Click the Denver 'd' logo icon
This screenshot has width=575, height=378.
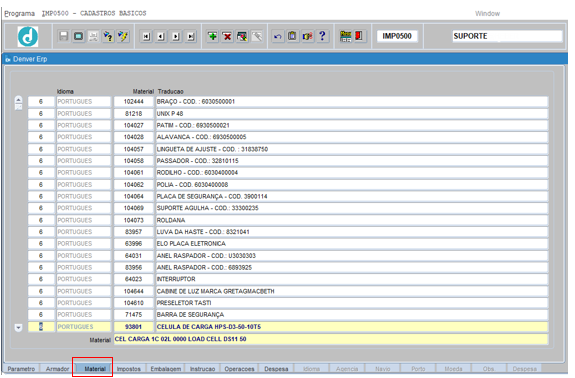28,36
